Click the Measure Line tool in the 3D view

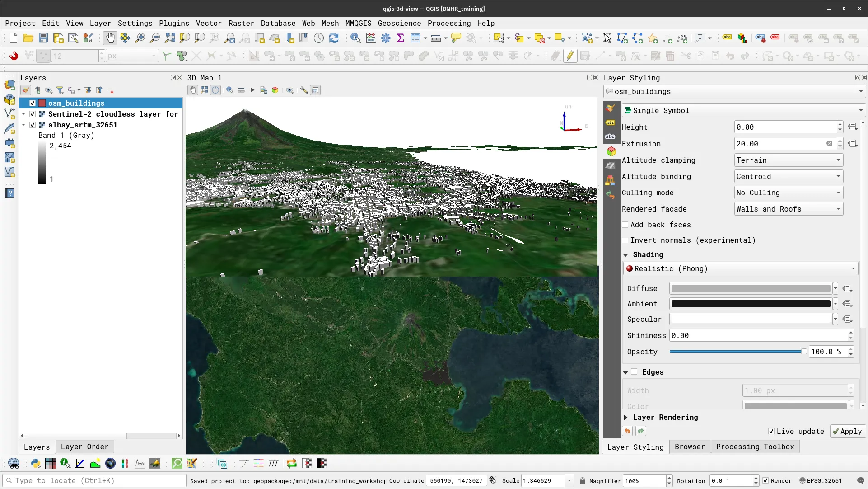(x=241, y=90)
